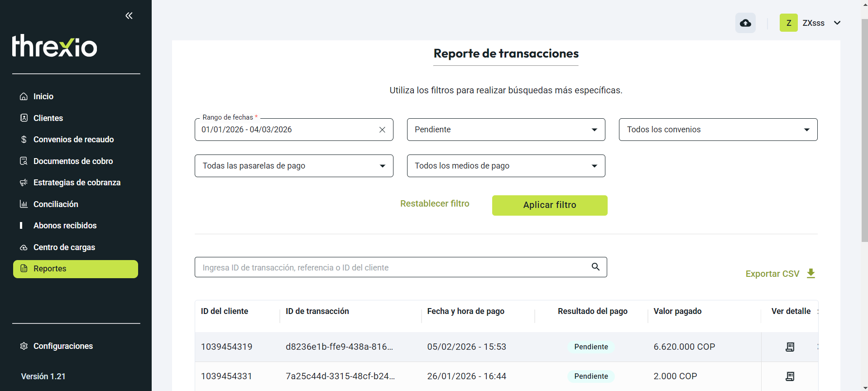Click the Clientes contact icon
This screenshot has height=391, width=868.
coord(24,118)
